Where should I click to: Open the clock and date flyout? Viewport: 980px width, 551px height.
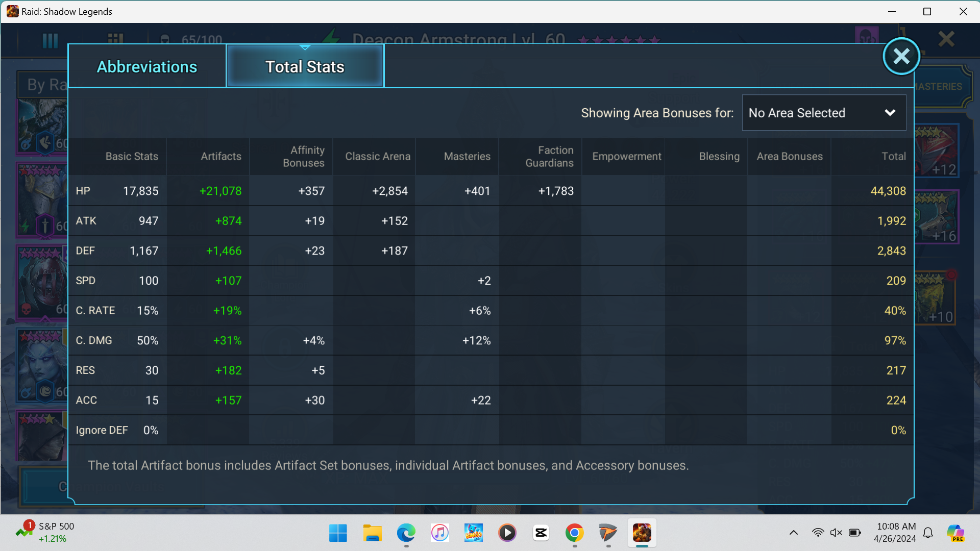click(895, 532)
